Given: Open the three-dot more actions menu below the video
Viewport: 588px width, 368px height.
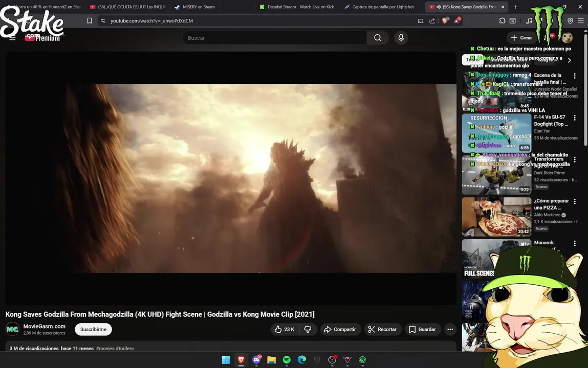Looking at the screenshot, I should pos(450,330).
